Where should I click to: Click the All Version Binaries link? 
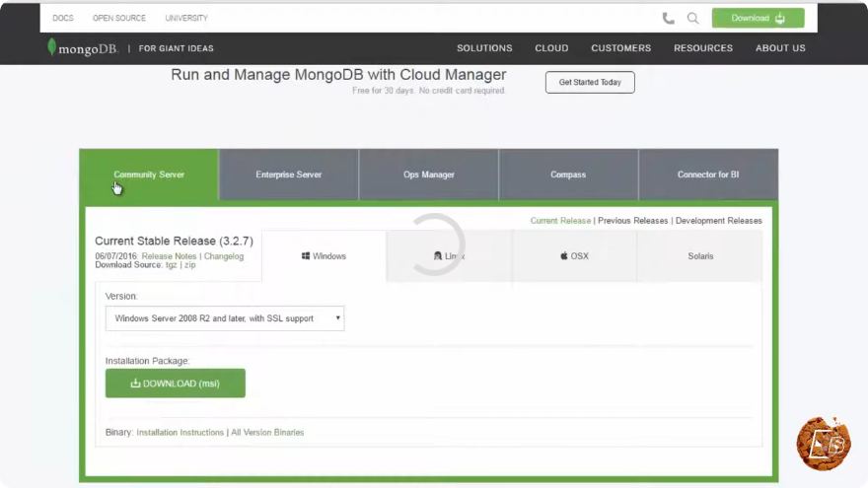pyautogui.click(x=267, y=432)
